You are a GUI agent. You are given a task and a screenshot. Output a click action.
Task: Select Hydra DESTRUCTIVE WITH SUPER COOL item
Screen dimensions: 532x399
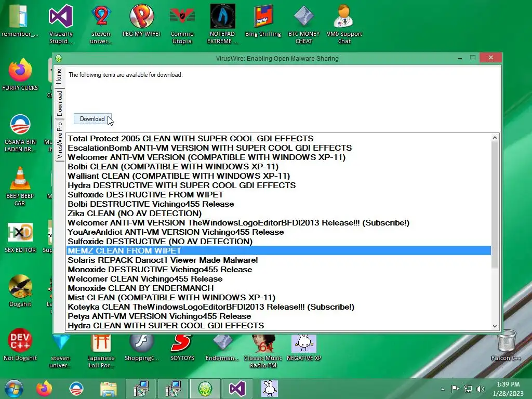click(x=278, y=185)
